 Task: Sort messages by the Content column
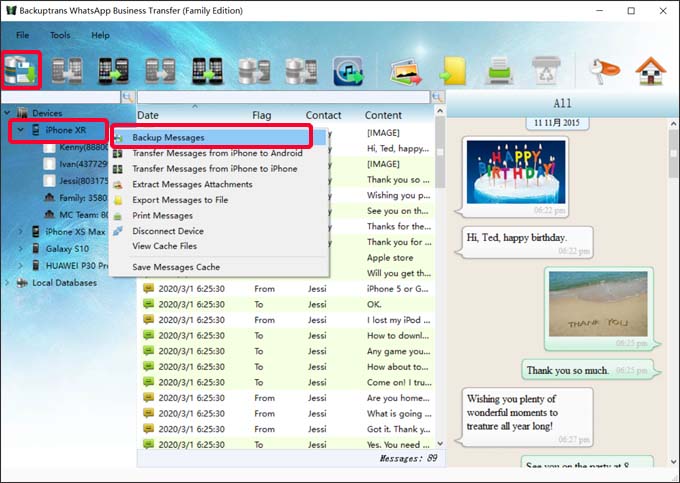coord(383,115)
